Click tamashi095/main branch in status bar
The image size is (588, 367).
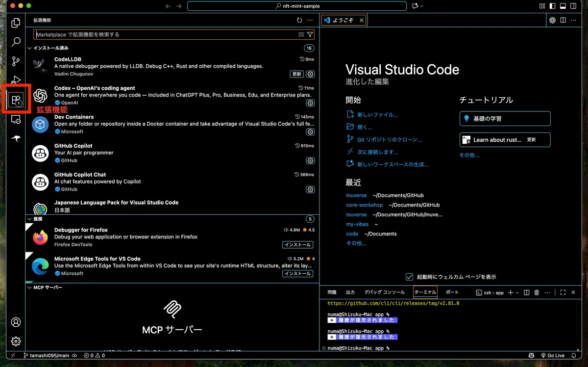click(47, 355)
